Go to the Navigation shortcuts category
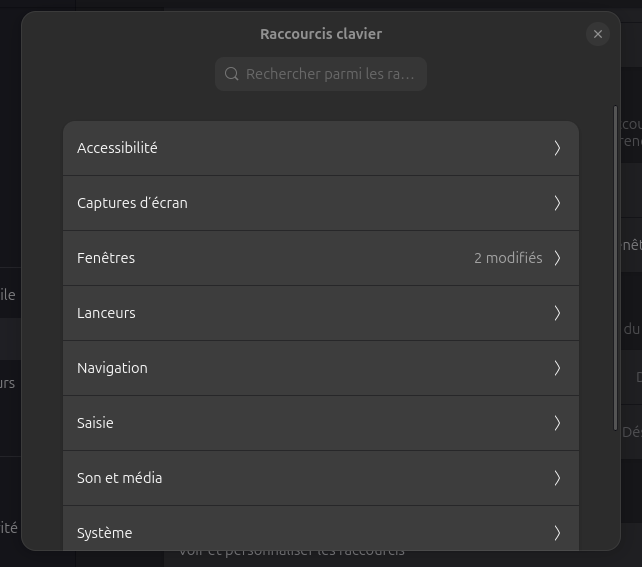The image size is (642, 567). click(x=300, y=368)
